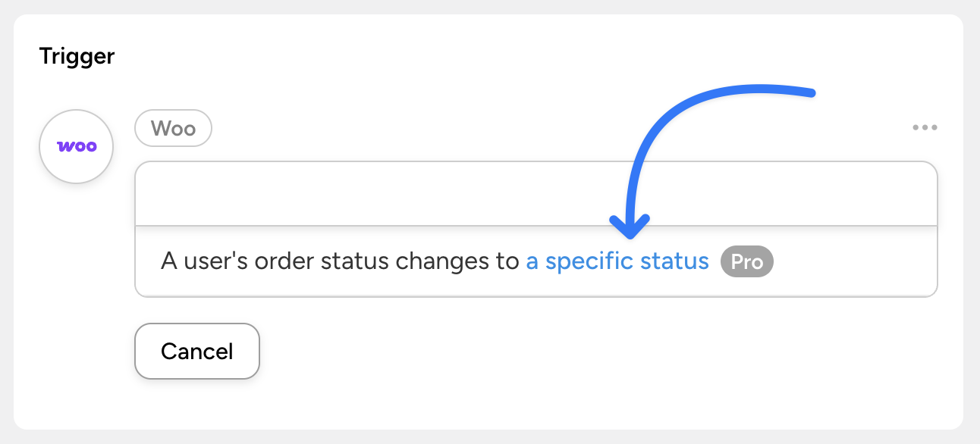Click the Woo pill label above search
This screenshot has width=980, height=444.
(173, 129)
